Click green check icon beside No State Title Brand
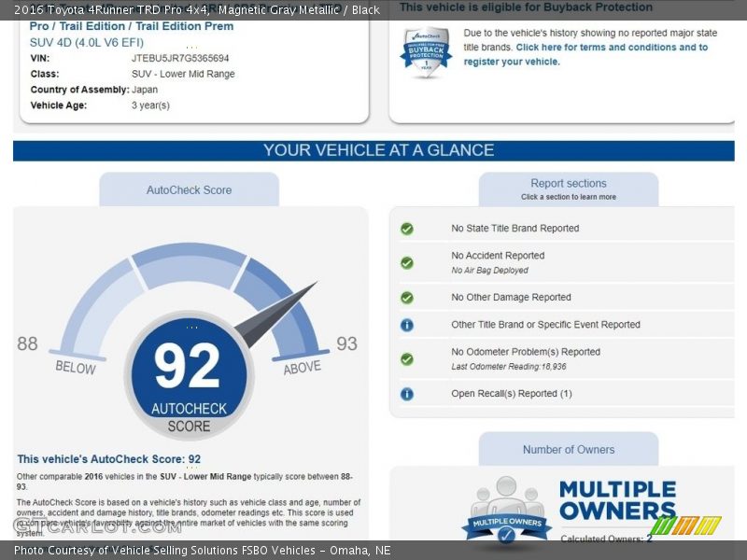The width and height of the screenshot is (747, 560). (407, 229)
